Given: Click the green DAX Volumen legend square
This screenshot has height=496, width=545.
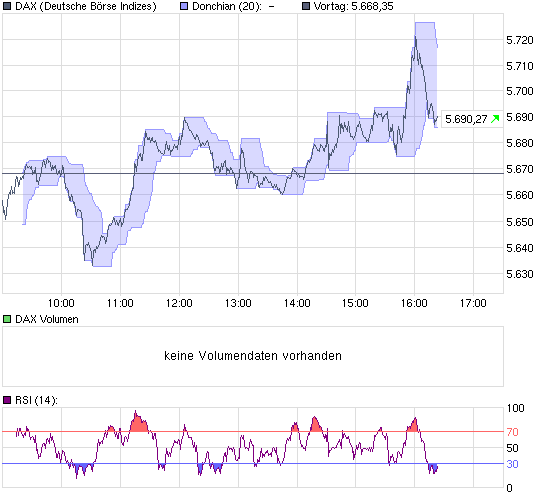Looking at the screenshot, I should (7, 319).
